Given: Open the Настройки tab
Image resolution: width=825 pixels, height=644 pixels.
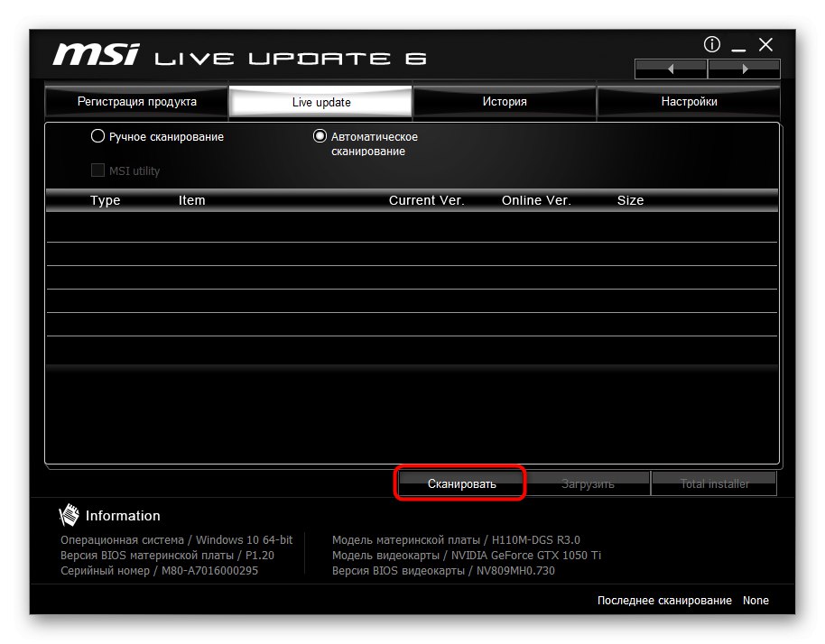Looking at the screenshot, I should tap(688, 101).
